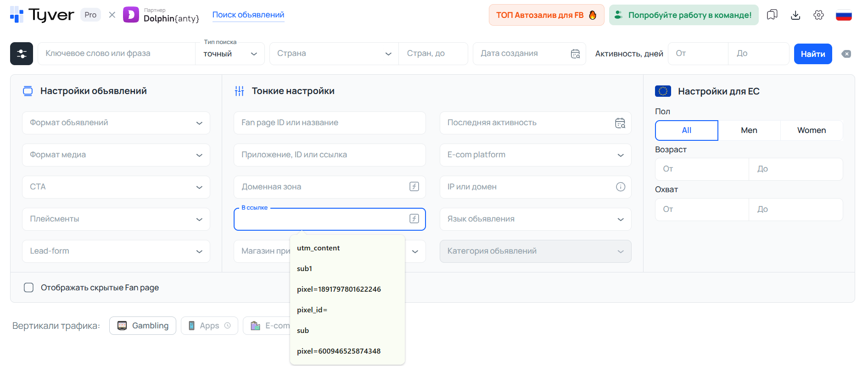Click the Настройки объявлений panel icon
868x366 pixels.
(x=28, y=91)
